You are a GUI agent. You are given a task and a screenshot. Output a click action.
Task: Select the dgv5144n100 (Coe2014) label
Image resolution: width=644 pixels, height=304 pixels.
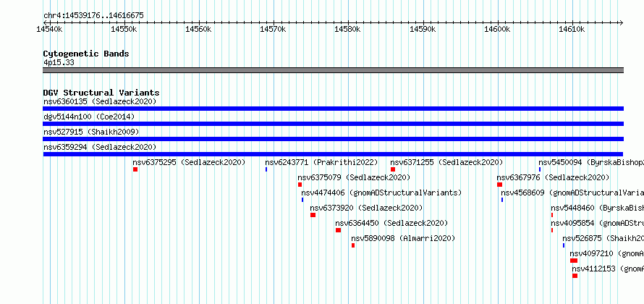pyautogui.click(x=89, y=117)
